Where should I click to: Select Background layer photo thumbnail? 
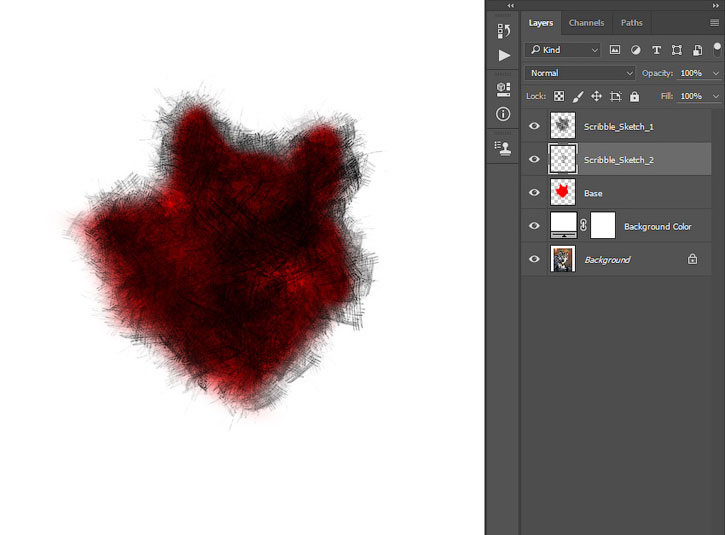(x=563, y=258)
